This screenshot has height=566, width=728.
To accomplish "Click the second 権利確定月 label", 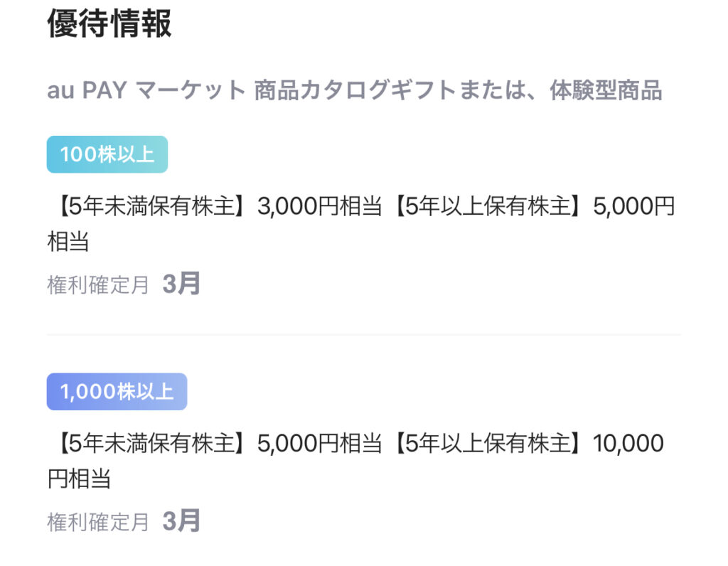I will click(x=98, y=522).
